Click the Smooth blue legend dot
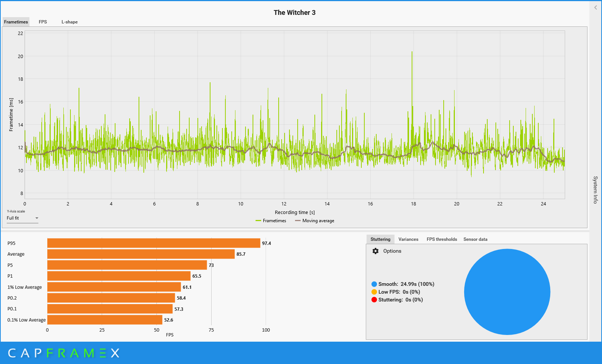This screenshot has width=602, height=364. (374, 284)
